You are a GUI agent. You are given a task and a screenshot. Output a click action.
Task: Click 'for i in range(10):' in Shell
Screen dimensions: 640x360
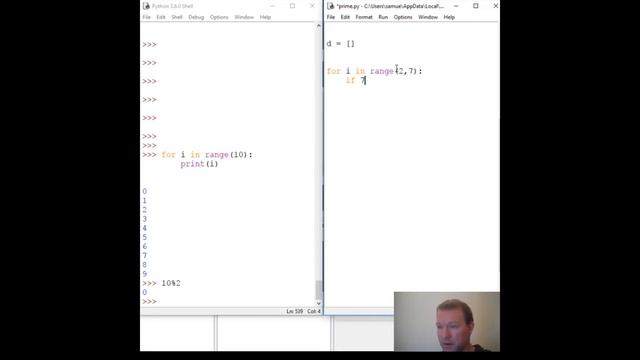tap(207, 155)
